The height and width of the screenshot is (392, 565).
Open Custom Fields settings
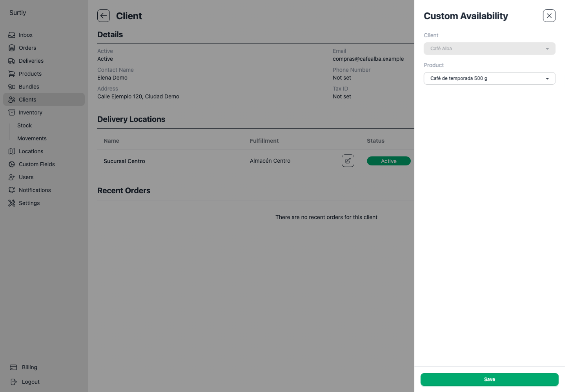point(44,164)
